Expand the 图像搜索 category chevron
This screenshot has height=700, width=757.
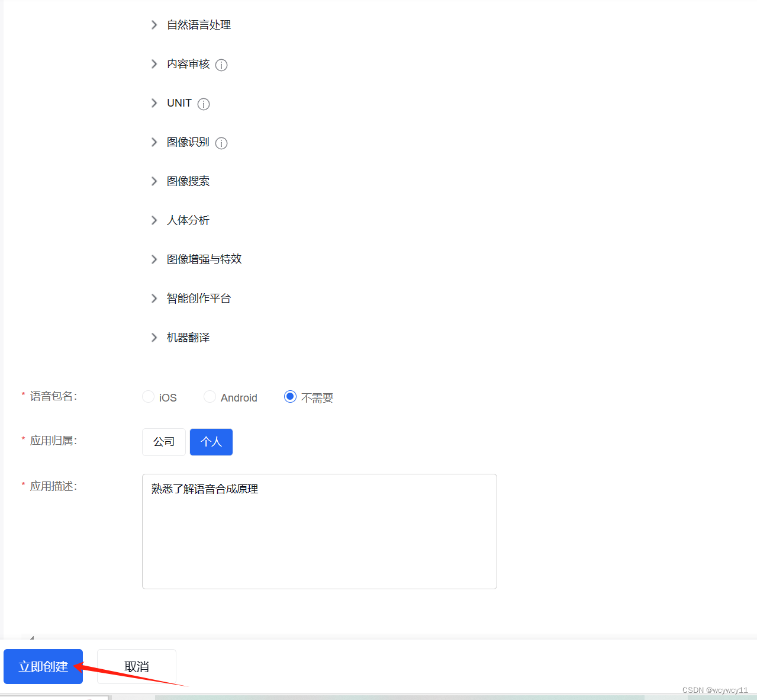(x=154, y=181)
